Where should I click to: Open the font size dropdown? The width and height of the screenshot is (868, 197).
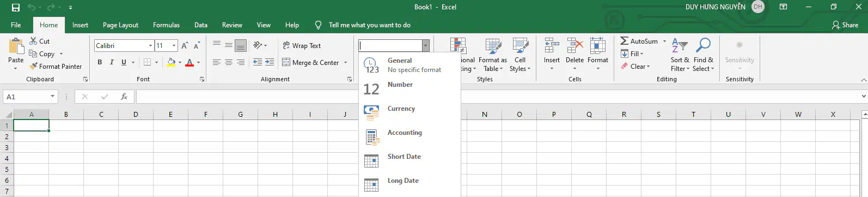click(x=174, y=46)
